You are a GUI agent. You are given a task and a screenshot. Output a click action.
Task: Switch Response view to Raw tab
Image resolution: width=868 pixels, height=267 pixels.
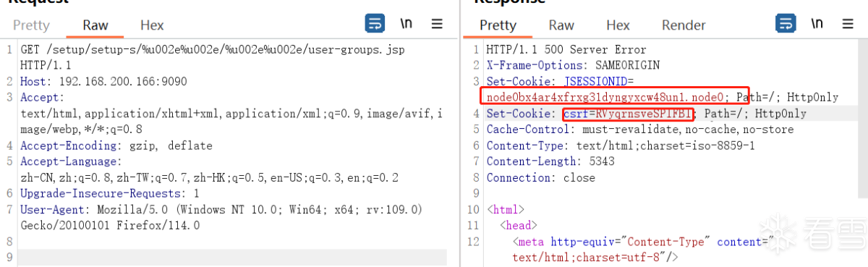point(561,25)
